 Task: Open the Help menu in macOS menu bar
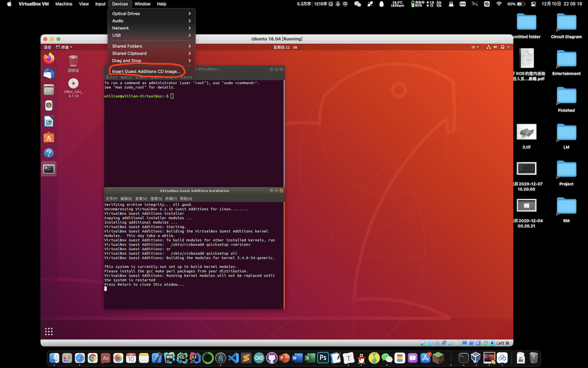(162, 4)
